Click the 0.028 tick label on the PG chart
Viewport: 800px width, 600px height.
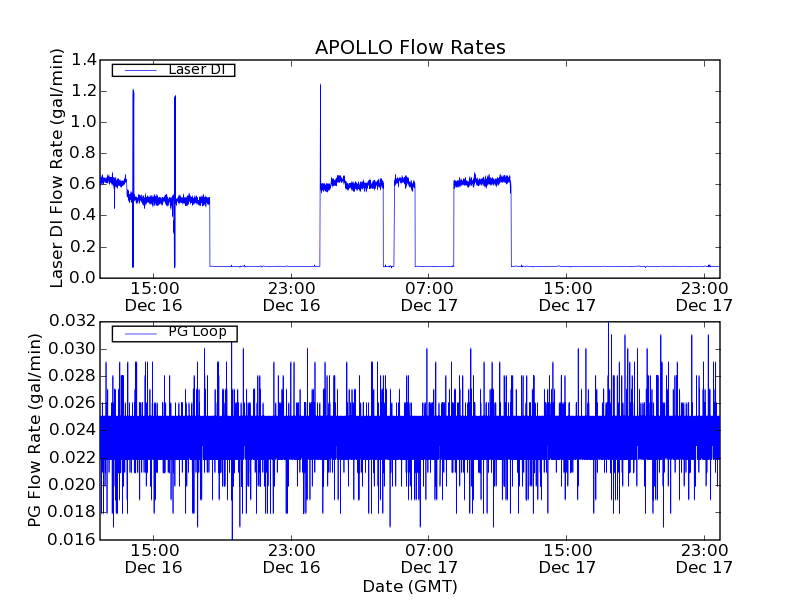click(x=72, y=376)
